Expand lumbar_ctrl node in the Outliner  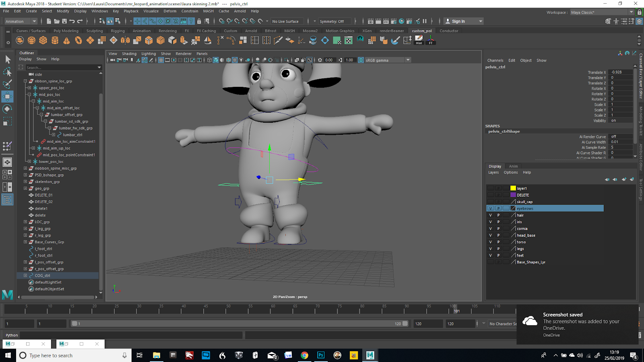tap(54, 135)
